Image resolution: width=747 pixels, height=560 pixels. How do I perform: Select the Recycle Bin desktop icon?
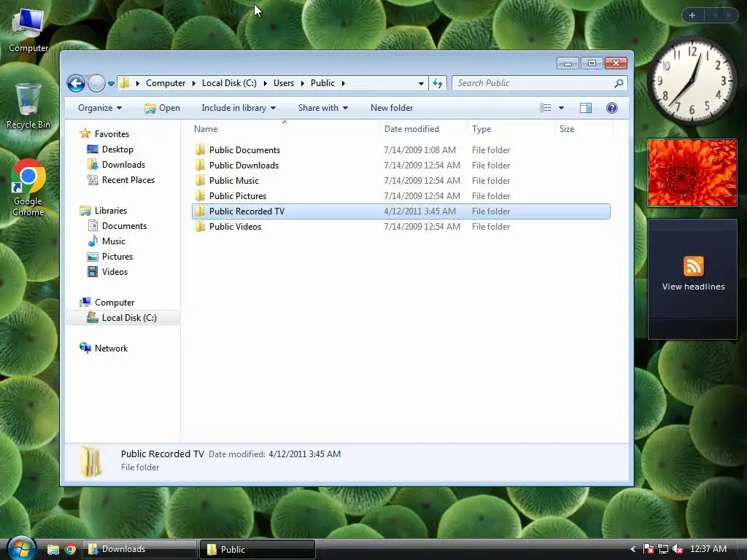[28, 106]
